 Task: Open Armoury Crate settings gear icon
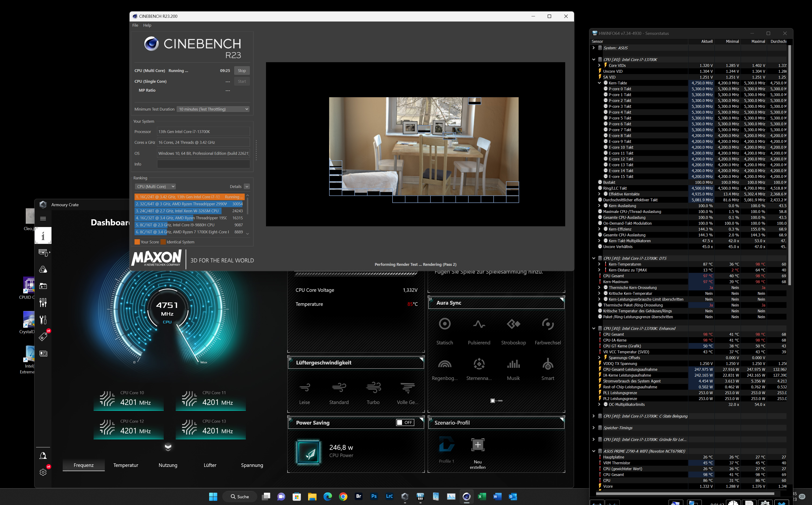tap(43, 472)
